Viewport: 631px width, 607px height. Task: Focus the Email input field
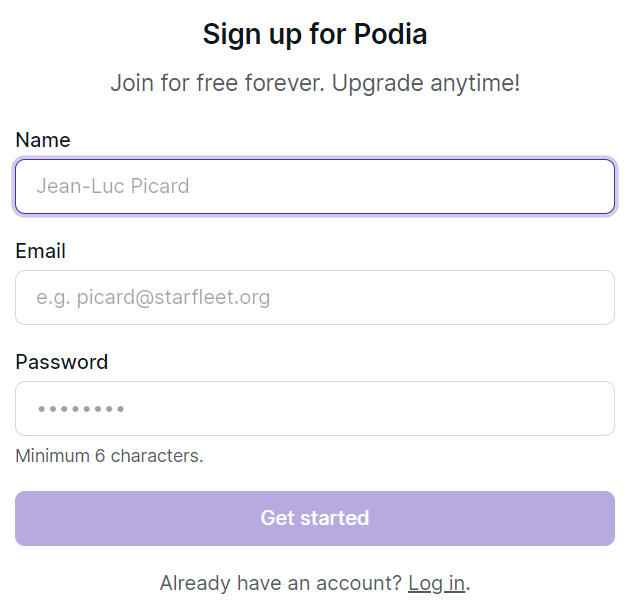(x=315, y=298)
